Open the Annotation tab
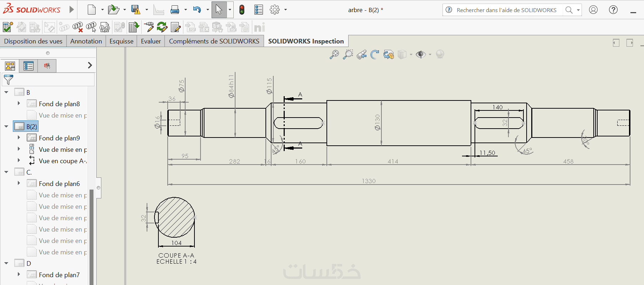This screenshot has height=285, width=644. coord(86,41)
